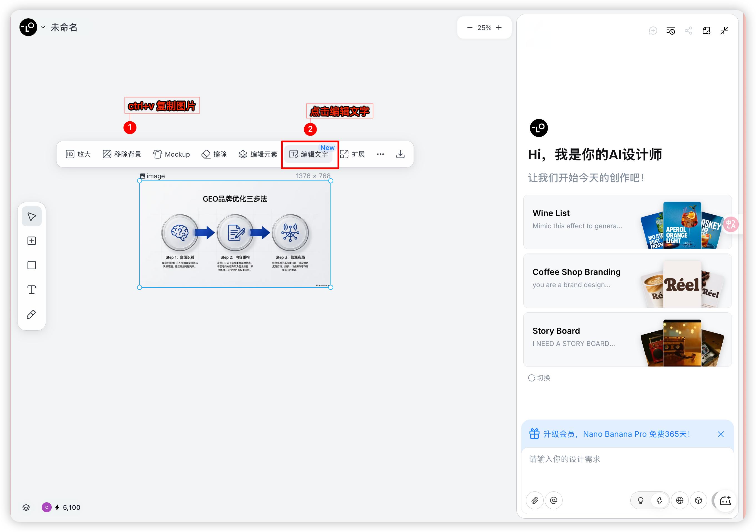Screen dimensions: 756x532
Task: Toggle the lightbulb thinking mode button
Action: coord(640,500)
